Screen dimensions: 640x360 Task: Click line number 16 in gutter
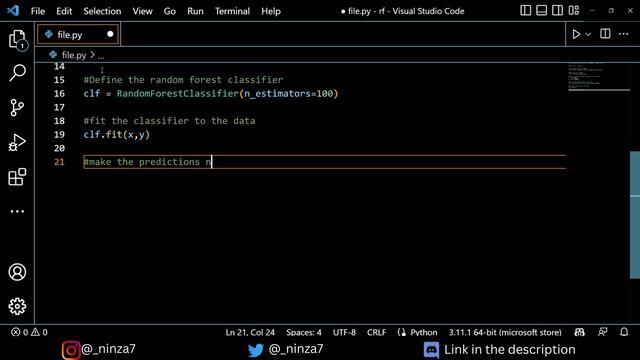click(x=59, y=93)
